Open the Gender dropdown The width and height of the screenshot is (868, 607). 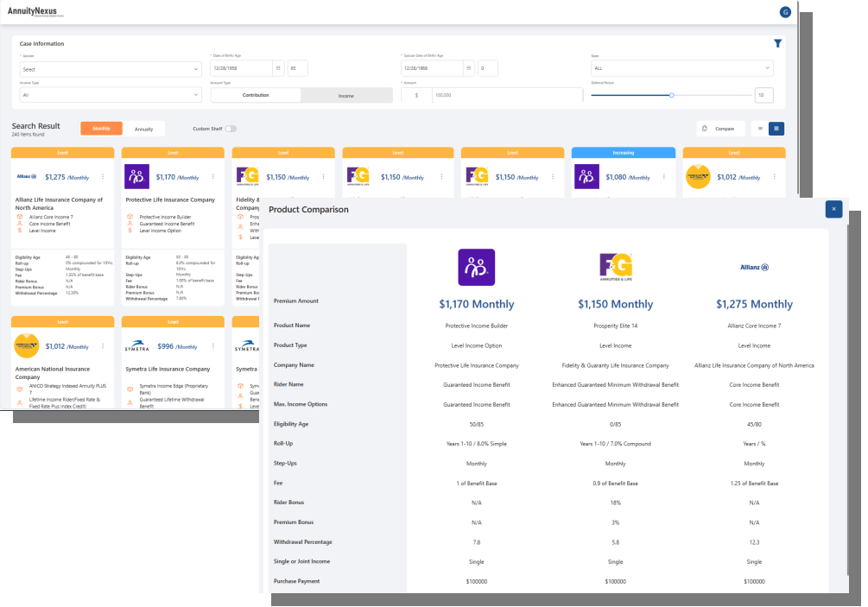tap(111, 69)
